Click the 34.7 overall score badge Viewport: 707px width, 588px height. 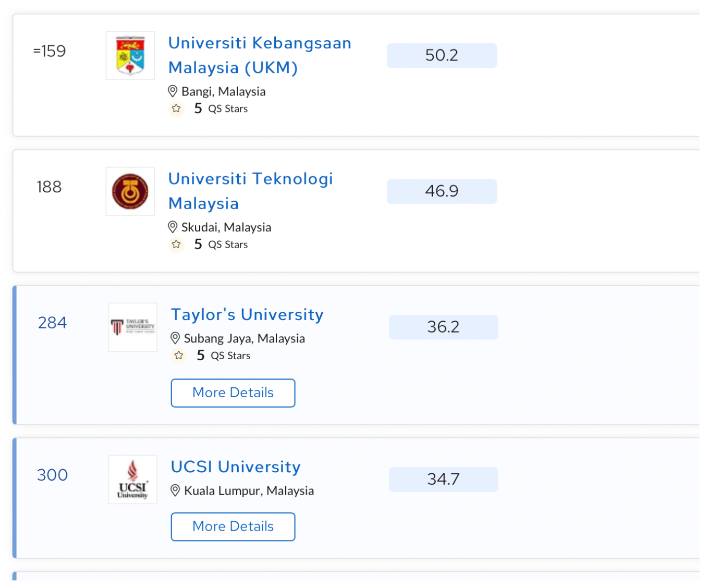click(x=443, y=479)
